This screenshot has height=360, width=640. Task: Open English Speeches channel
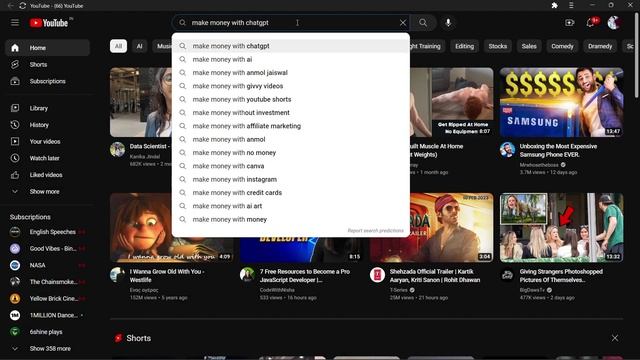(48, 232)
